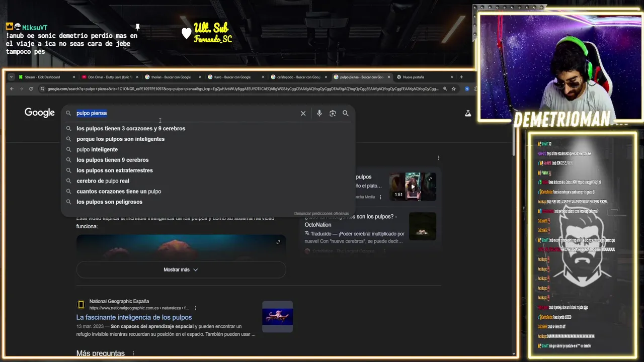Close the therian search tab
Image resolution: width=644 pixels, height=362 pixels.
(200, 77)
